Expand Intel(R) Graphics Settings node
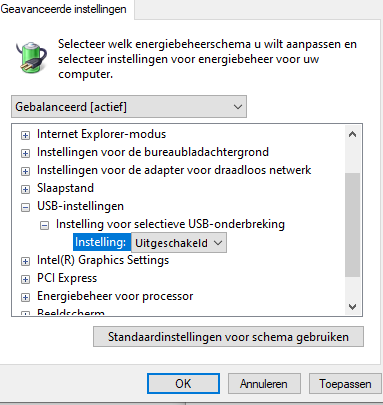Viewport: 383px width, 405px height. (25, 261)
